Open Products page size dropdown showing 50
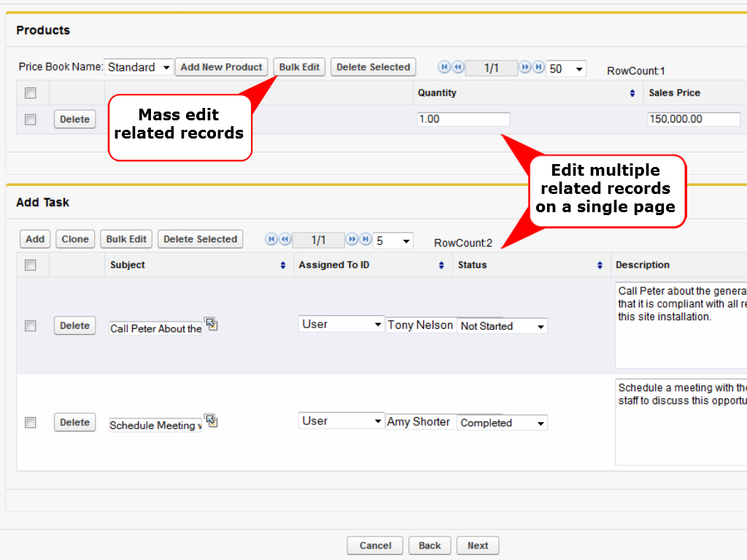 coord(567,69)
